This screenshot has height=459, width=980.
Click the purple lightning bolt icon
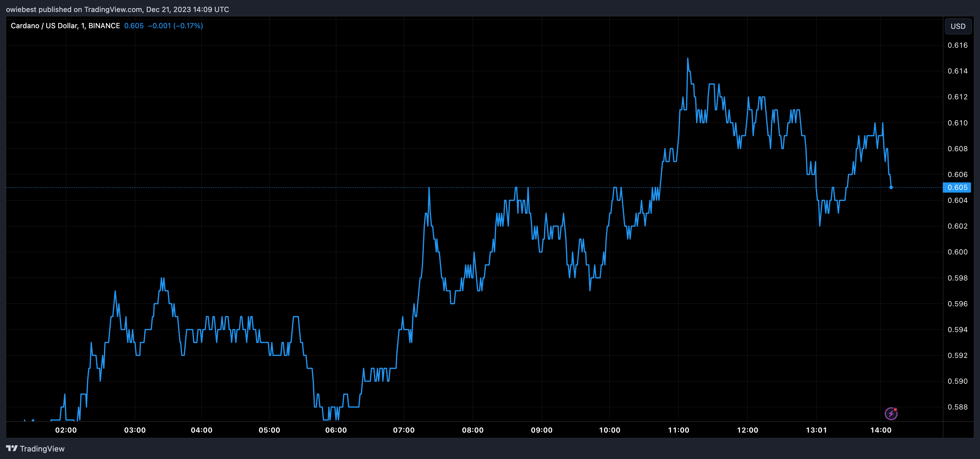click(x=891, y=413)
